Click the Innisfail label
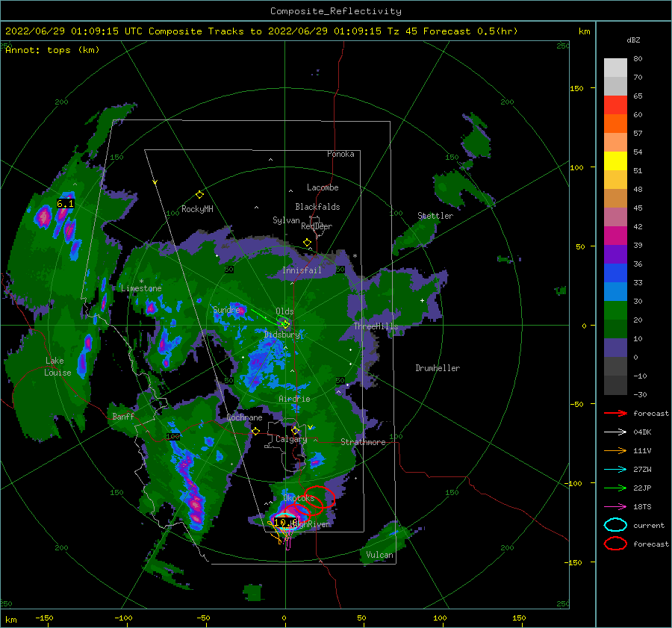This screenshot has height=628, width=672. pyautogui.click(x=302, y=270)
